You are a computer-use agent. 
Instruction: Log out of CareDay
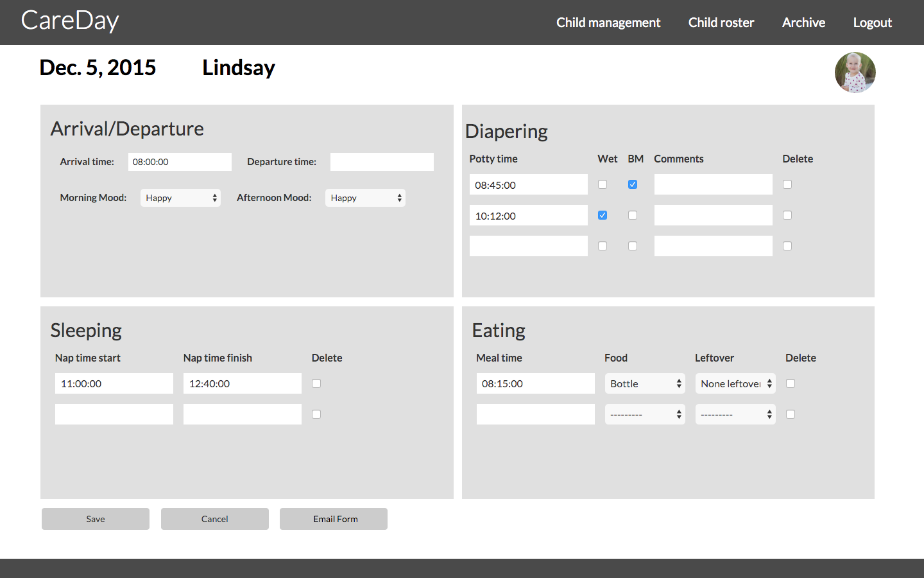click(872, 22)
